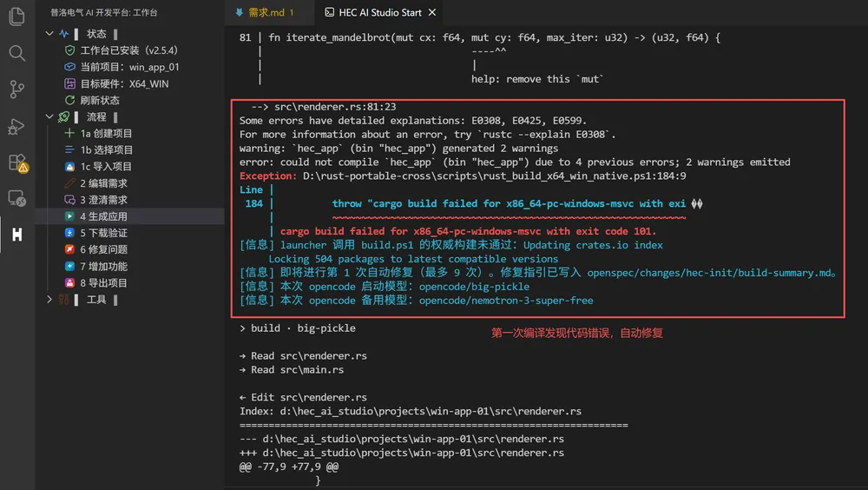Select 目标硬件: X64_WIN row
Viewport: 868px width, 490px height.
130,83
